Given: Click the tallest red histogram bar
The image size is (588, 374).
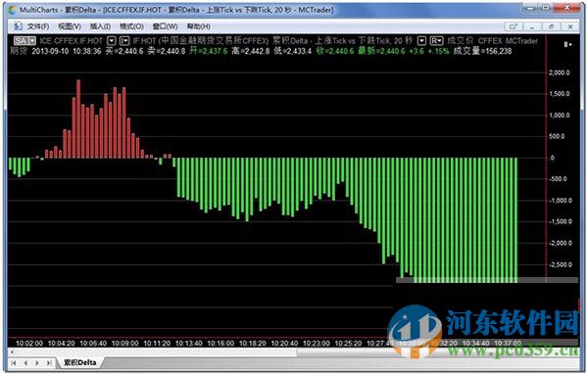Looking at the screenshot, I should [78, 118].
